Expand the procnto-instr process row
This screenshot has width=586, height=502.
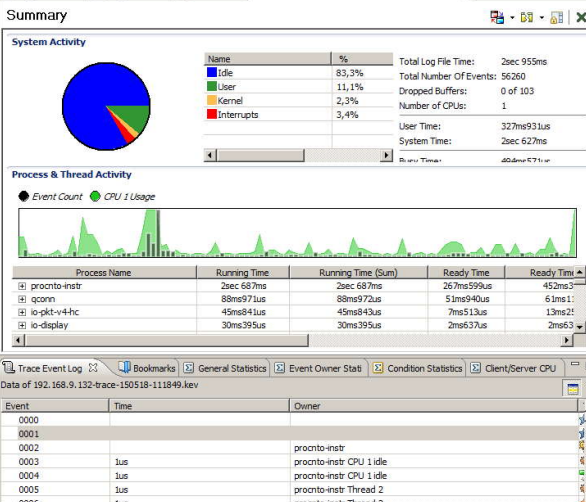coord(22,286)
